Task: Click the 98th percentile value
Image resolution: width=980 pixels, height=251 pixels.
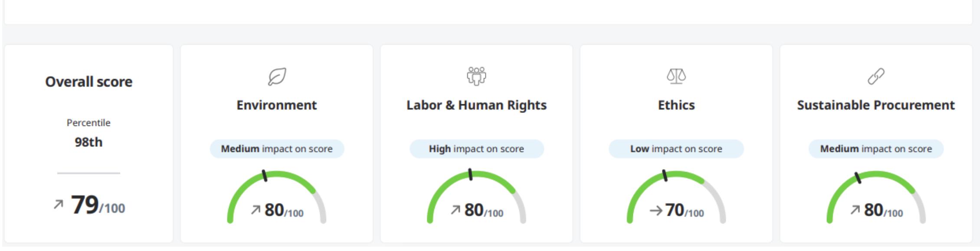Action: (x=88, y=142)
